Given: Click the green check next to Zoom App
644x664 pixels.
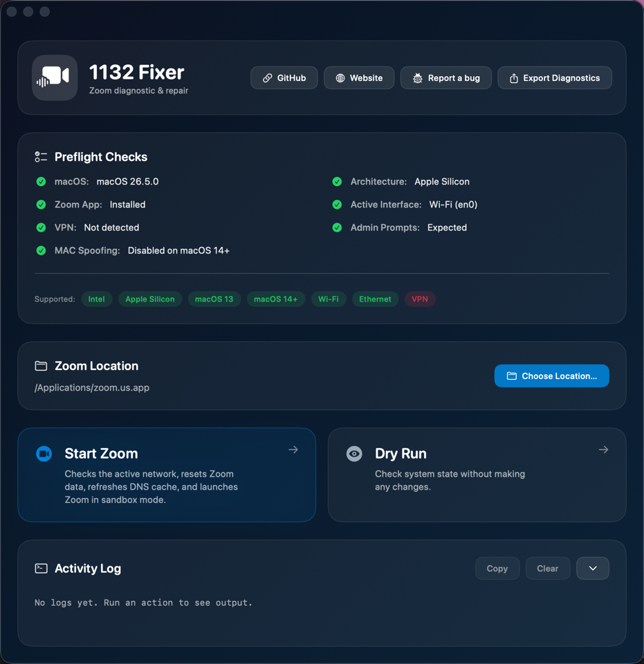Looking at the screenshot, I should click(x=41, y=205).
